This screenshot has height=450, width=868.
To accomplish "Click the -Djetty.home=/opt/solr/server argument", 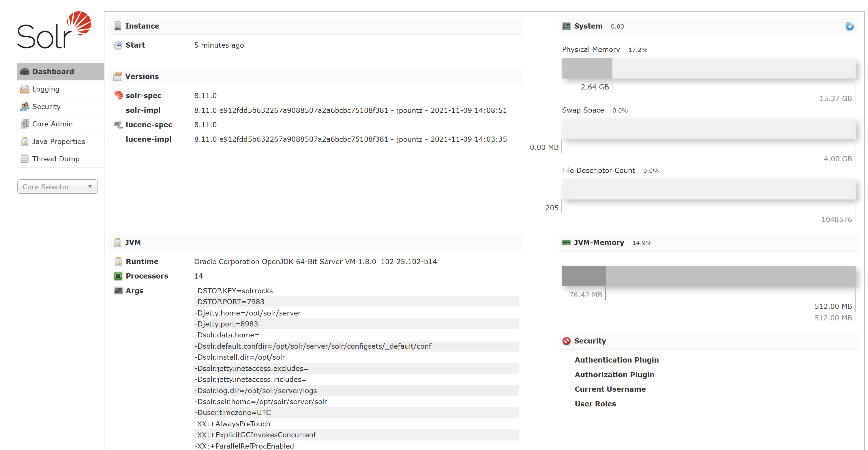I will (248, 313).
